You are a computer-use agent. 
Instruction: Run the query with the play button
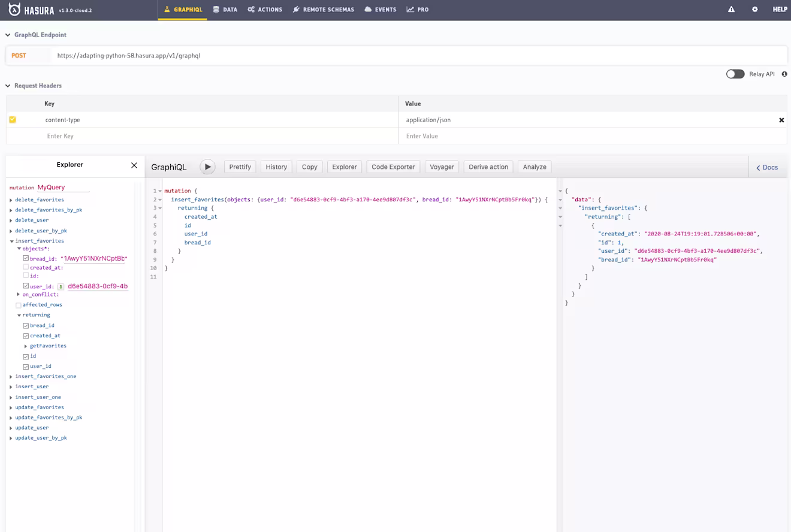[x=207, y=167]
